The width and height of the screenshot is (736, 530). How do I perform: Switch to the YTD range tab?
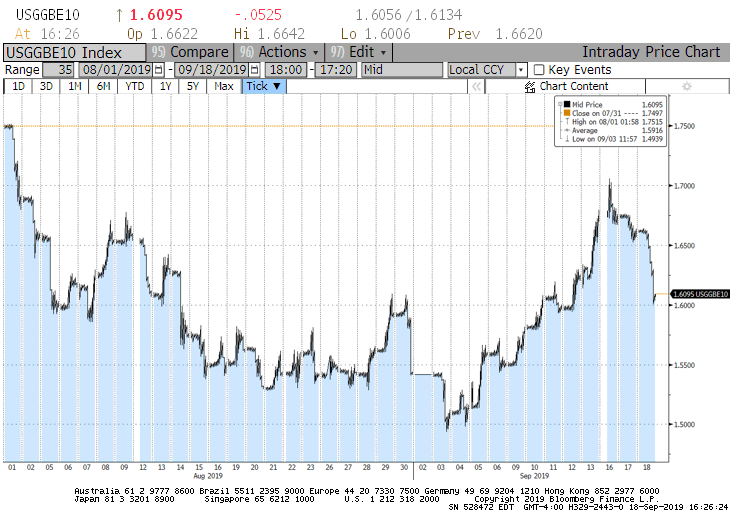point(134,87)
